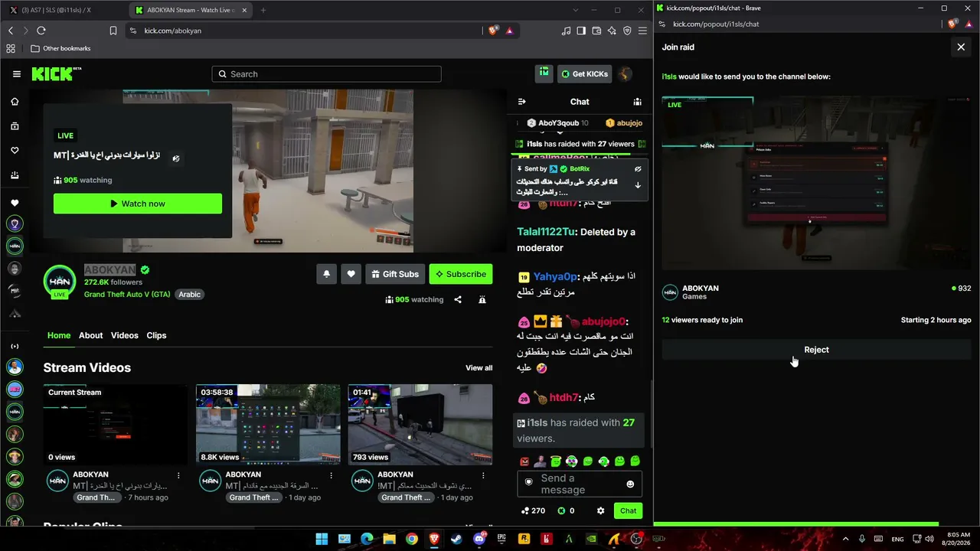This screenshot has width=980, height=551.
Task: Open the chat users list icon
Action: 637,102
